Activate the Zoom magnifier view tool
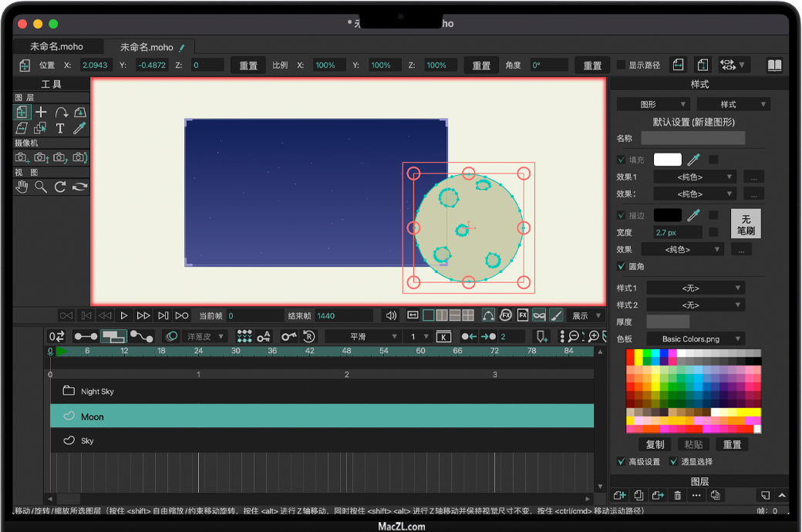802x532 pixels. tap(40, 187)
